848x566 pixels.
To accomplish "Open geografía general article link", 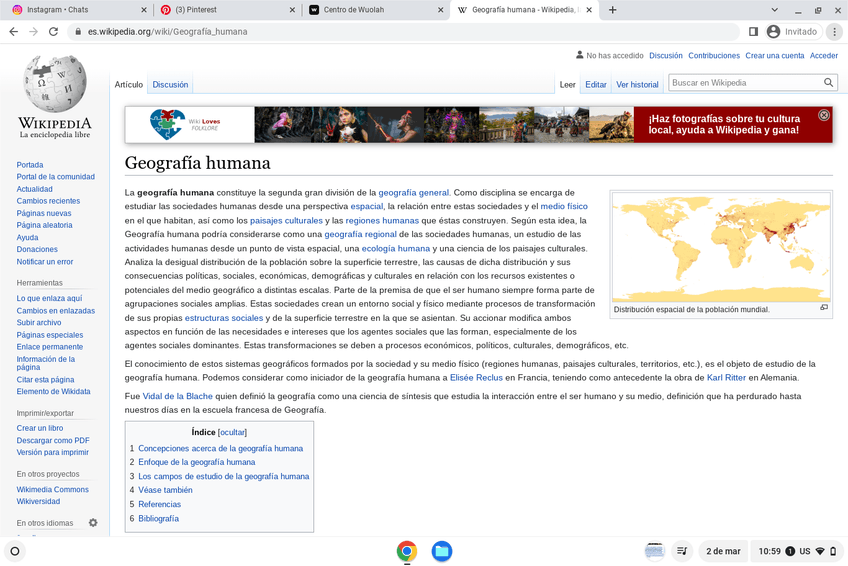I will coord(414,192).
